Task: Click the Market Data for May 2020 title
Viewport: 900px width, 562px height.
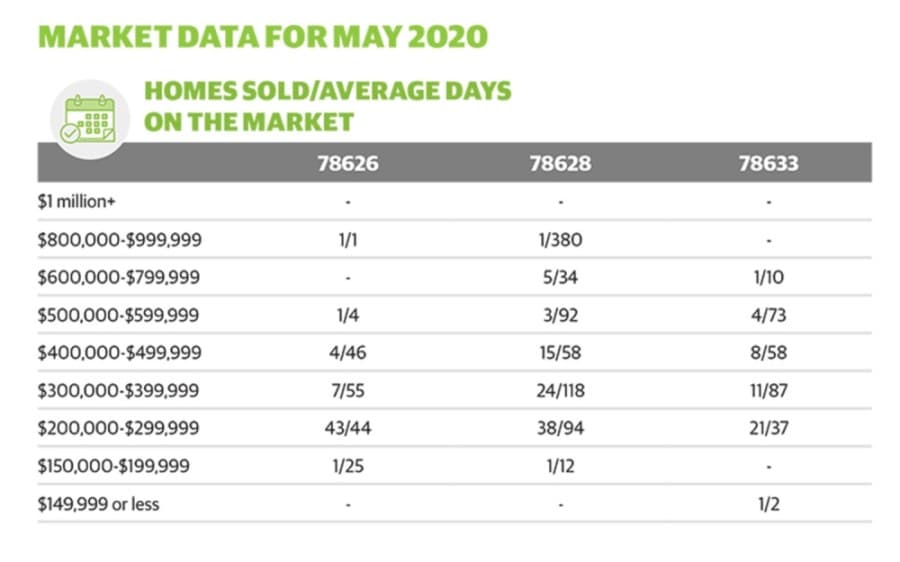Action: tap(263, 37)
